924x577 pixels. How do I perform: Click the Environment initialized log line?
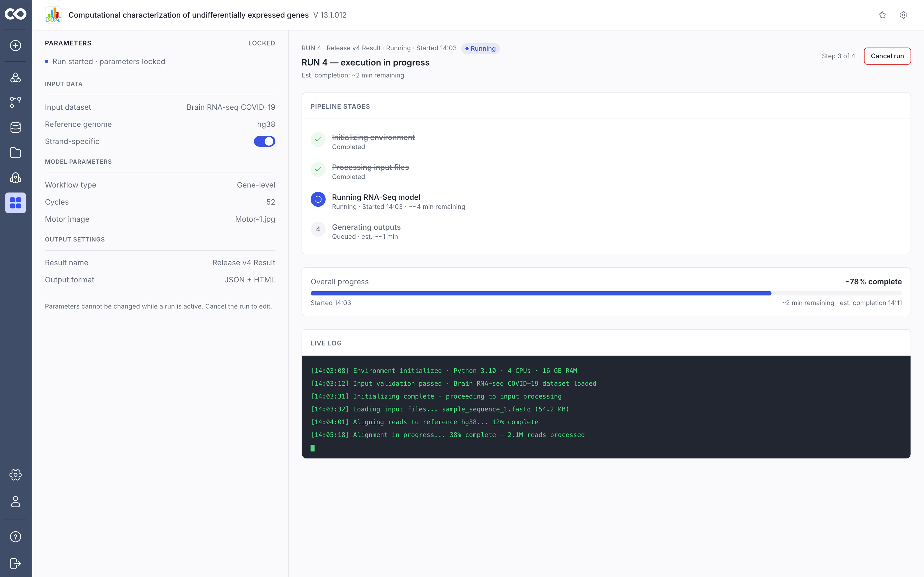pos(444,371)
